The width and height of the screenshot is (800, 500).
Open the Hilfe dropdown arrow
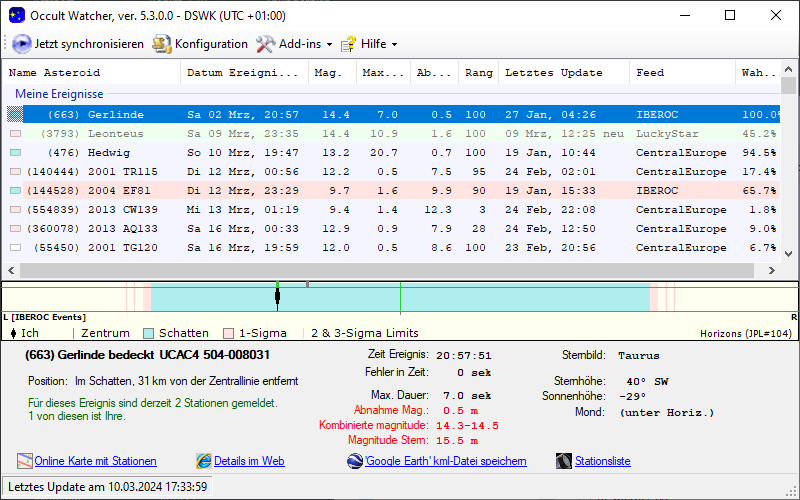(394, 45)
